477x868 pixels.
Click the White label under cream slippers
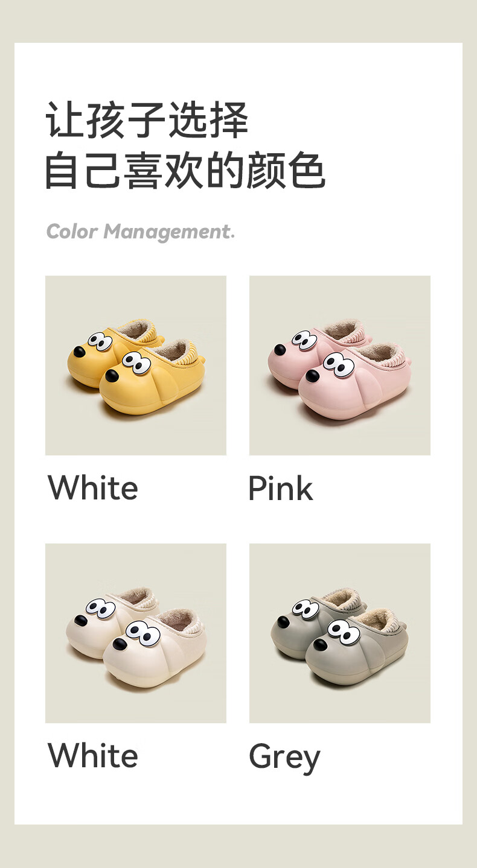(x=93, y=756)
